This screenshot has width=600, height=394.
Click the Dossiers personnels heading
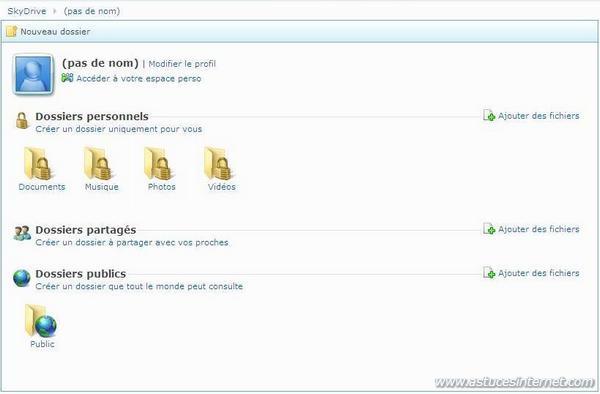click(x=92, y=116)
